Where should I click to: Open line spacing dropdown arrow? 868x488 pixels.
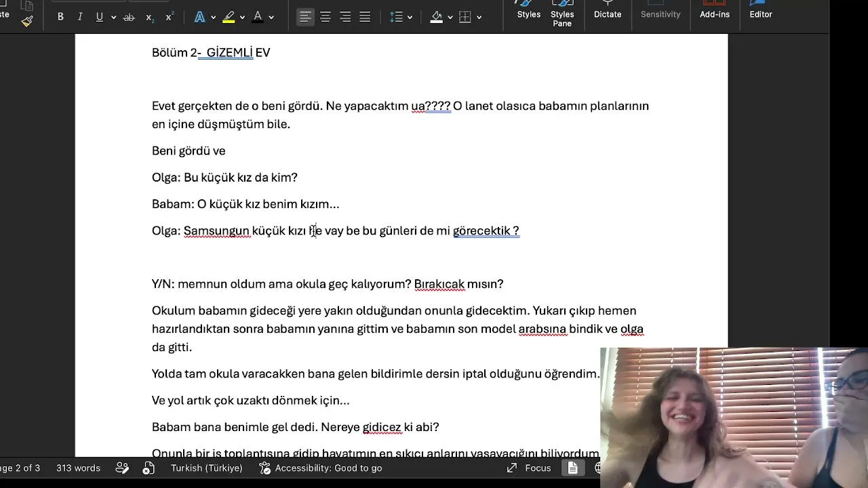(x=410, y=18)
